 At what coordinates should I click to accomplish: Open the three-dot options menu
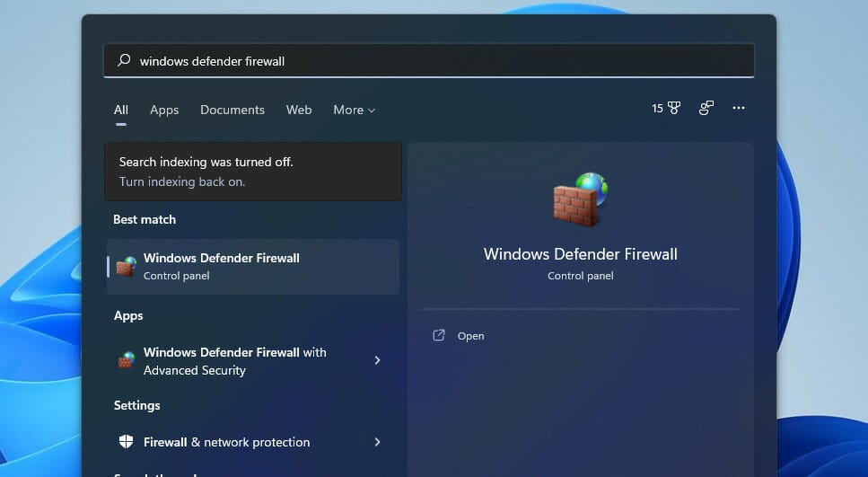tap(739, 108)
